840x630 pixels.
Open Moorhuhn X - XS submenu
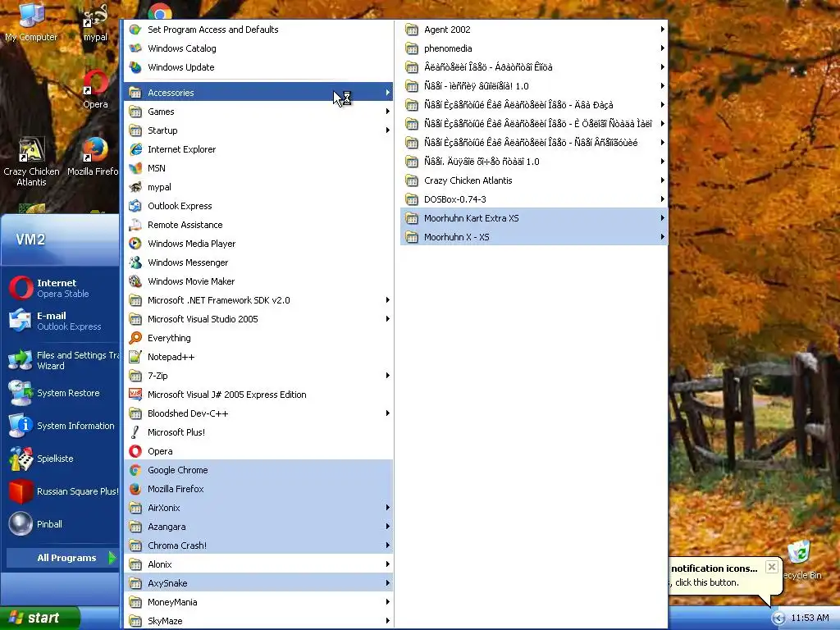point(534,237)
